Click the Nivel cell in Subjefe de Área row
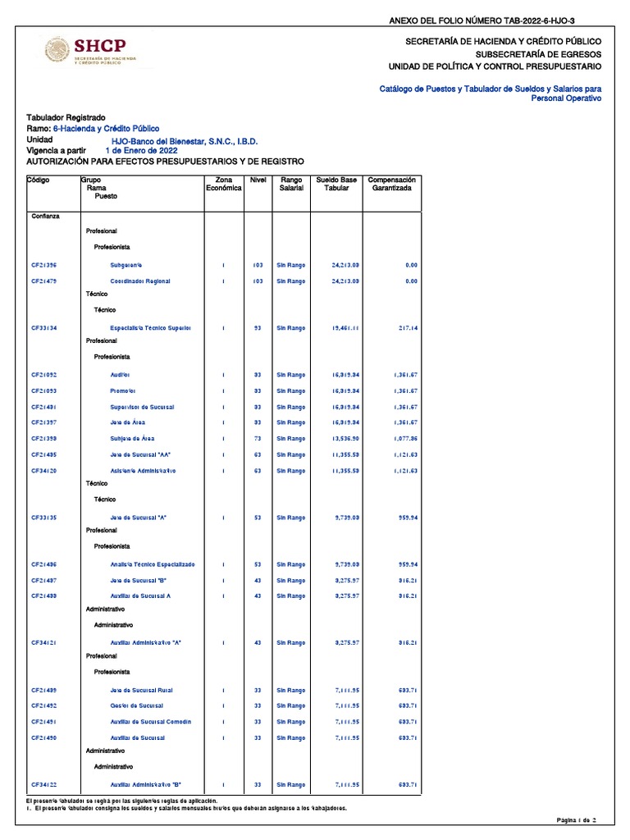This screenshot has width=630, height=840. (258, 439)
